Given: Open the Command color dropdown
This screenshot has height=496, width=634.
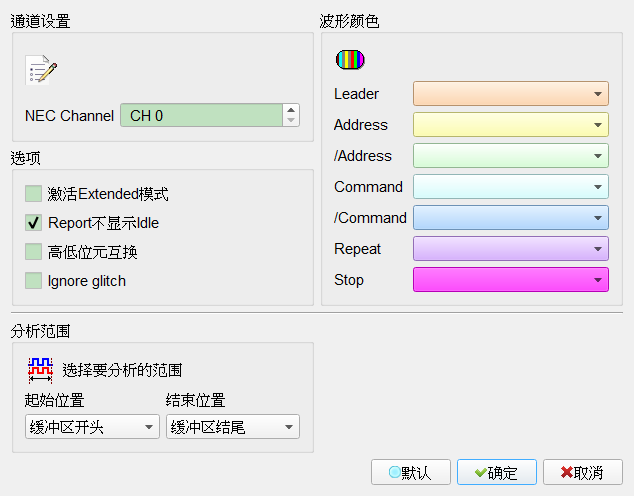Looking at the screenshot, I should pos(511,187).
